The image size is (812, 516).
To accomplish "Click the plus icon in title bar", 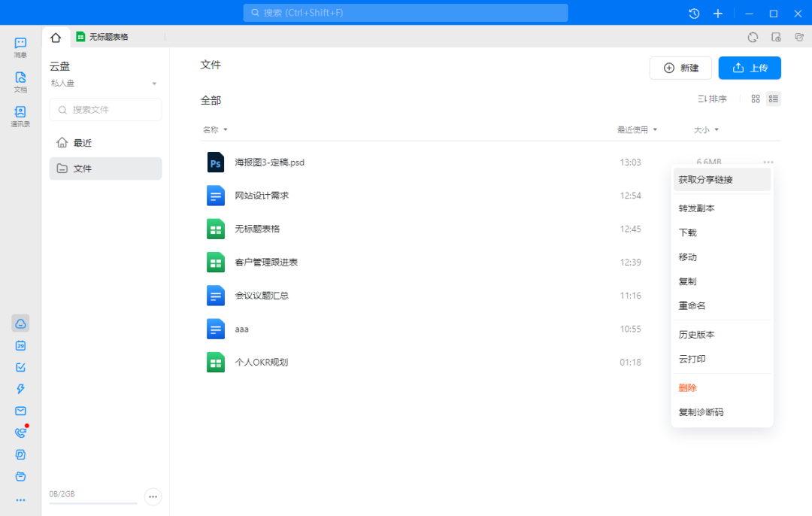I will click(718, 14).
